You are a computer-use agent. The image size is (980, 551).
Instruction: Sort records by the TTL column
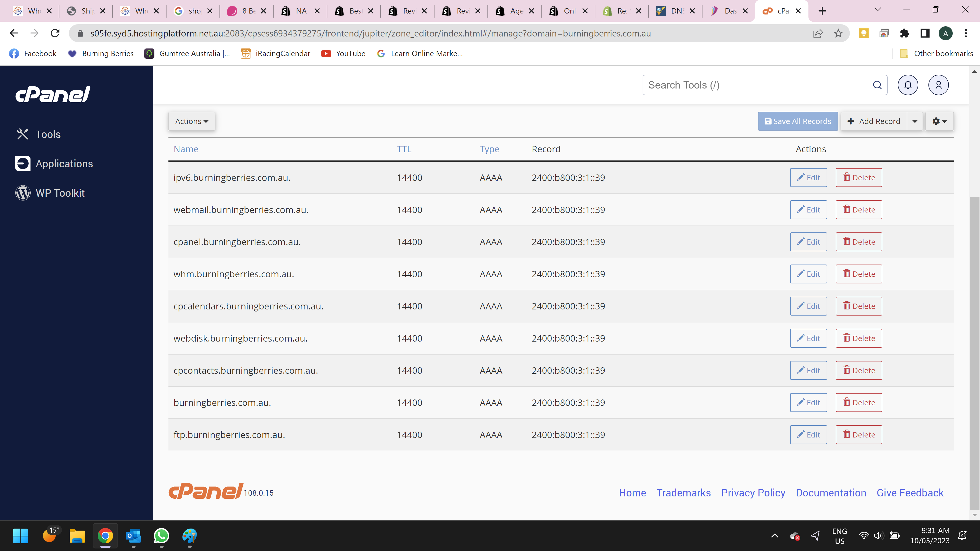tap(404, 149)
